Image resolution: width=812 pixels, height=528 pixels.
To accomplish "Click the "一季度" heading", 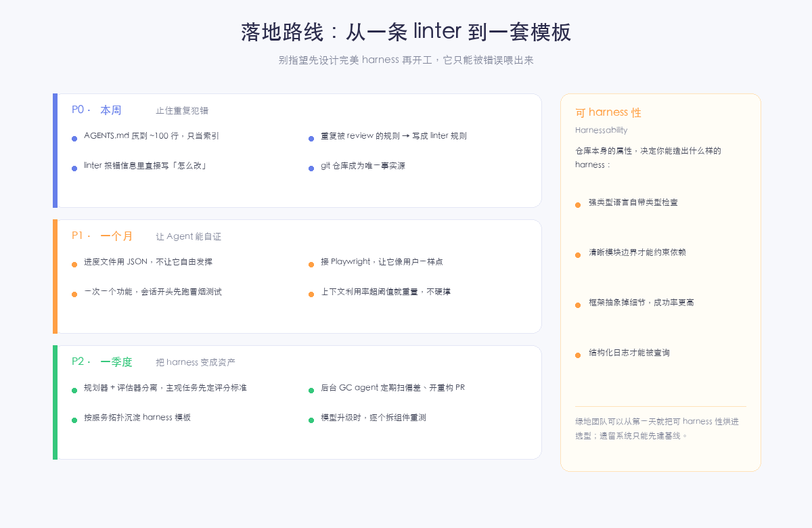I will [116, 361].
